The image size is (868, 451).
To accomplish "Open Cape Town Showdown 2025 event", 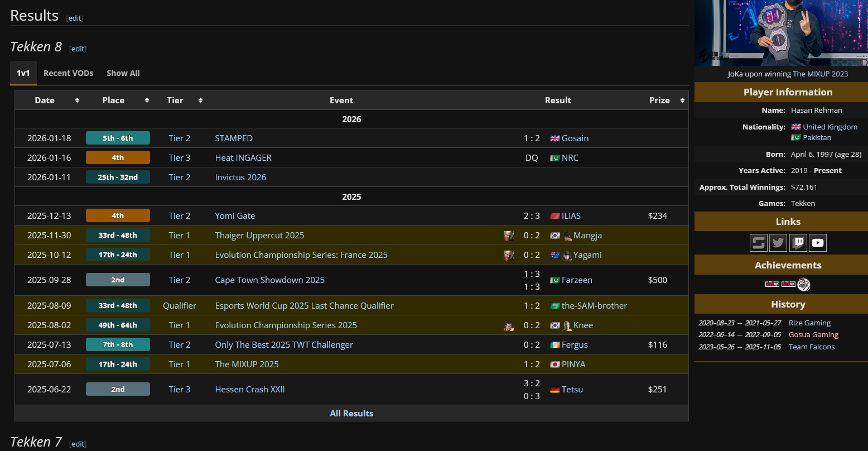I will (269, 280).
